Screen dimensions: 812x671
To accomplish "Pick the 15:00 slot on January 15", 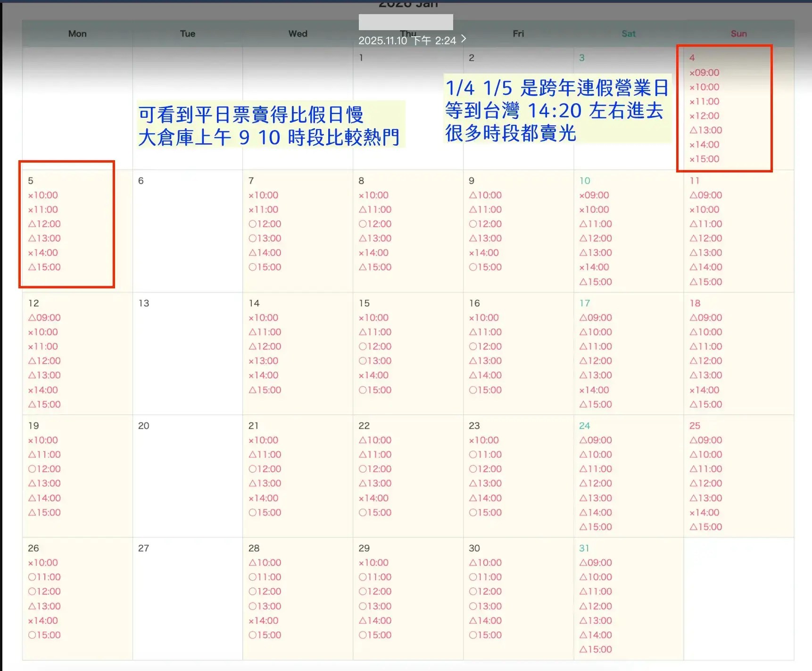I will tap(375, 390).
